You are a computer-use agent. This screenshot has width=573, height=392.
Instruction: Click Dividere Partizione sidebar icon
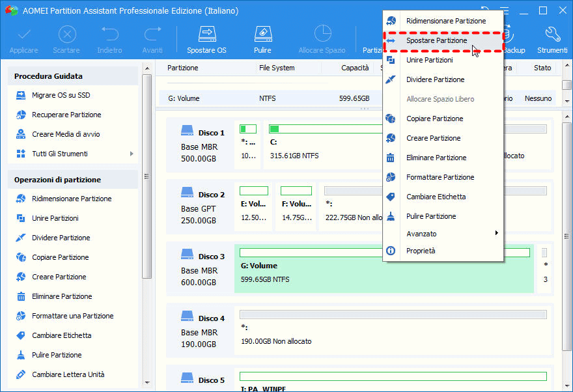[x=21, y=238]
